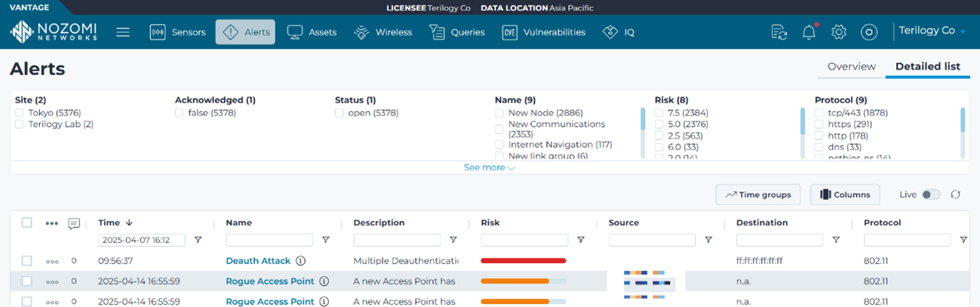Viewport: 980px width, 307px height.
Task: Click the Name filter list scrollbar
Action: pyautogui.click(x=643, y=121)
